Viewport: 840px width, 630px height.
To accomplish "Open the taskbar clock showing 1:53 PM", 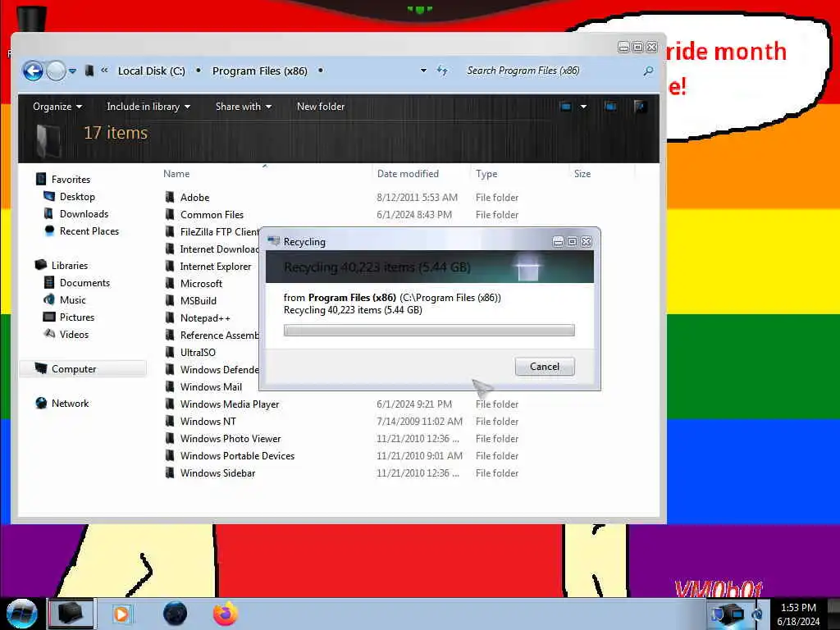I will pyautogui.click(x=798, y=614).
